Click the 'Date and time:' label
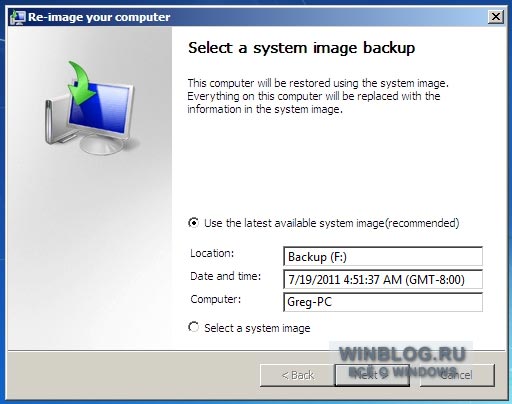Viewport: 512px width, 404px height. click(x=225, y=276)
